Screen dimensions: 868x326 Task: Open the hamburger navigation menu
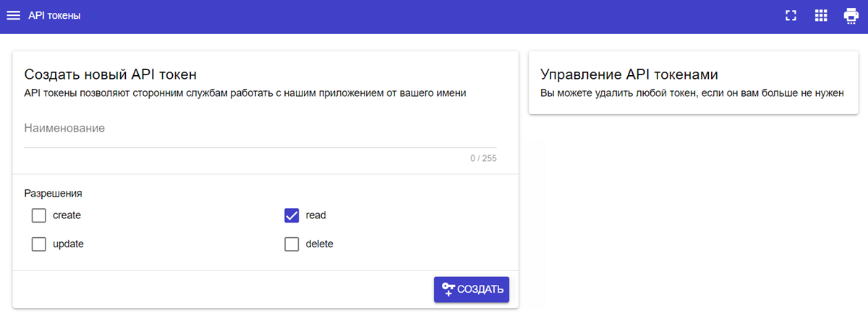coord(14,16)
